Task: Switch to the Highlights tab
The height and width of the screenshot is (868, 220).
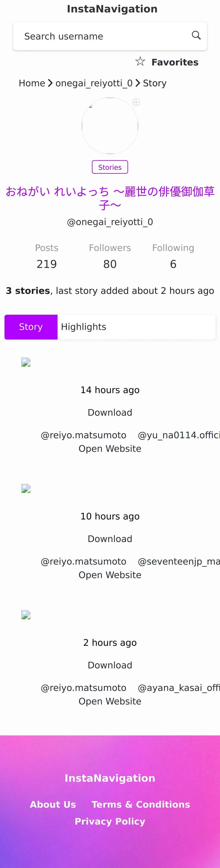Action: (x=83, y=327)
